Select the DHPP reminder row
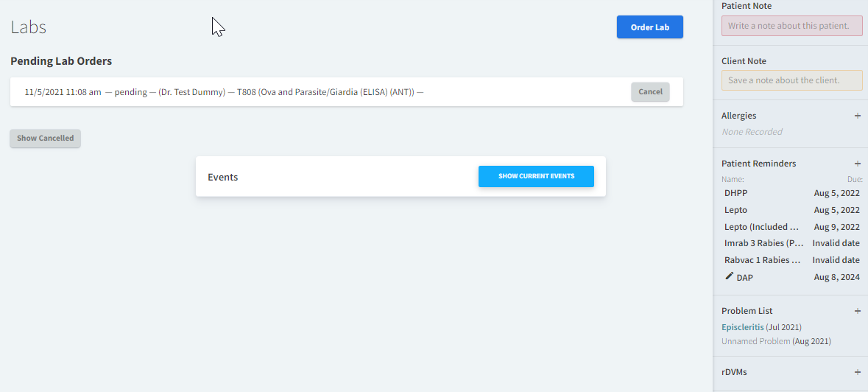Viewport: 868px width, 392px height. pyautogui.click(x=791, y=193)
